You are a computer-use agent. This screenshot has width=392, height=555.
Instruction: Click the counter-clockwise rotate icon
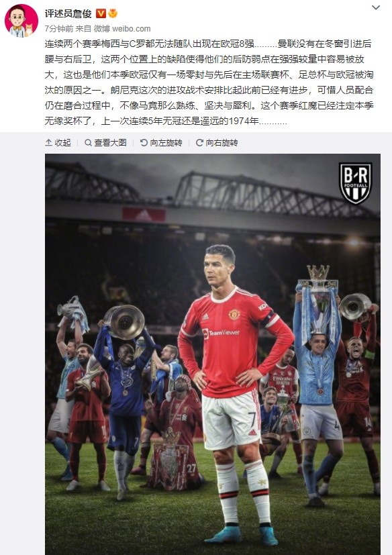point(144,143)
